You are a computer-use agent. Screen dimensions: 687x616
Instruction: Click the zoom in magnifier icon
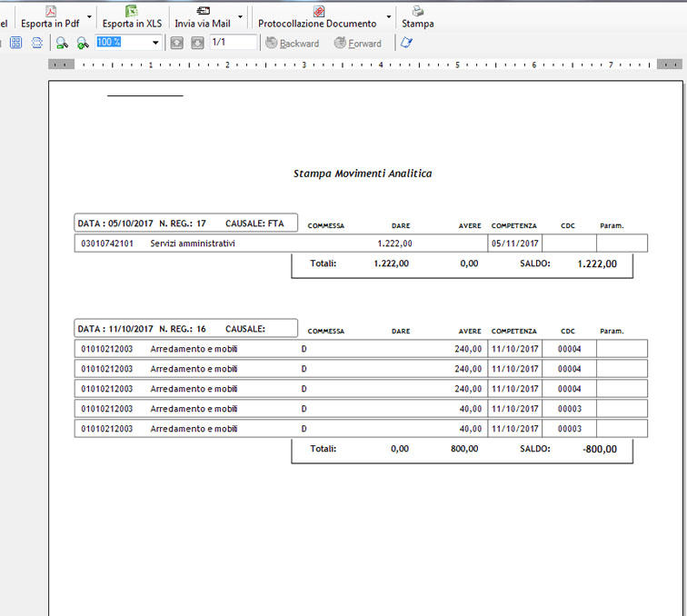tap(83, 43)
